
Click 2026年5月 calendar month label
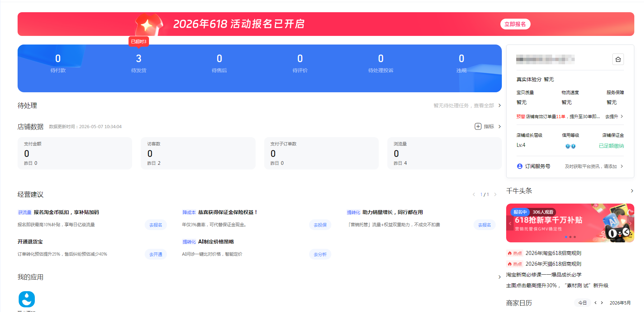click(x=620, y=303)
